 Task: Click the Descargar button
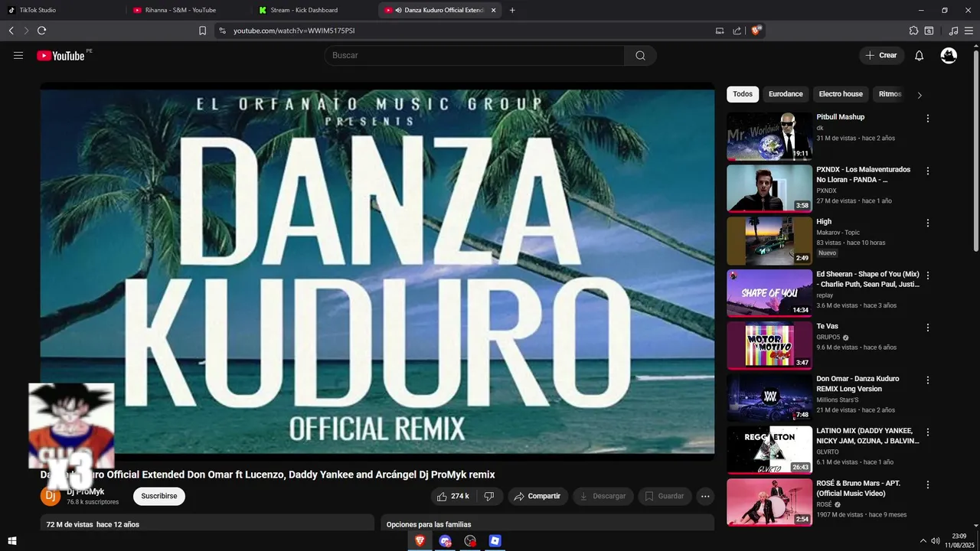603,496
